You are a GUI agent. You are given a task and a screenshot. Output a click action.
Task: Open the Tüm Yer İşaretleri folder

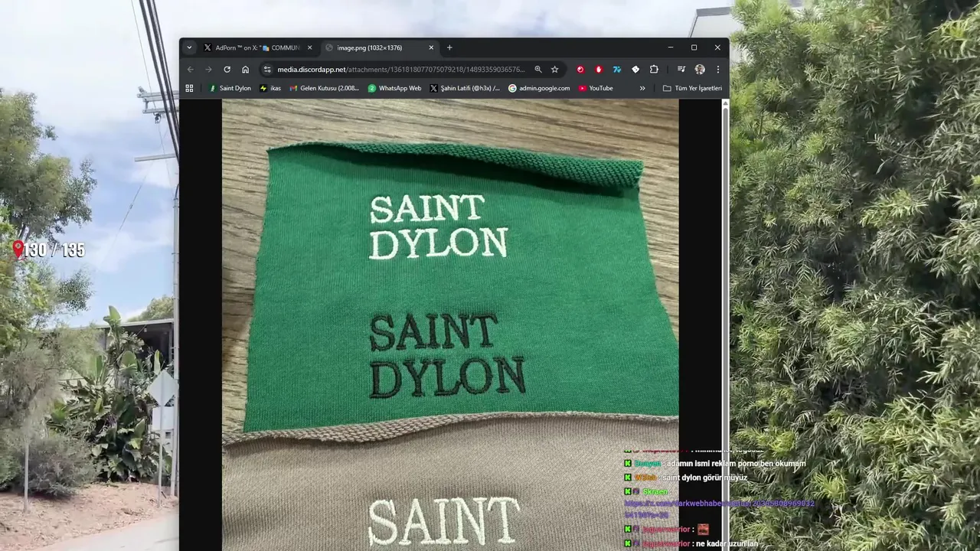(692, 88)
